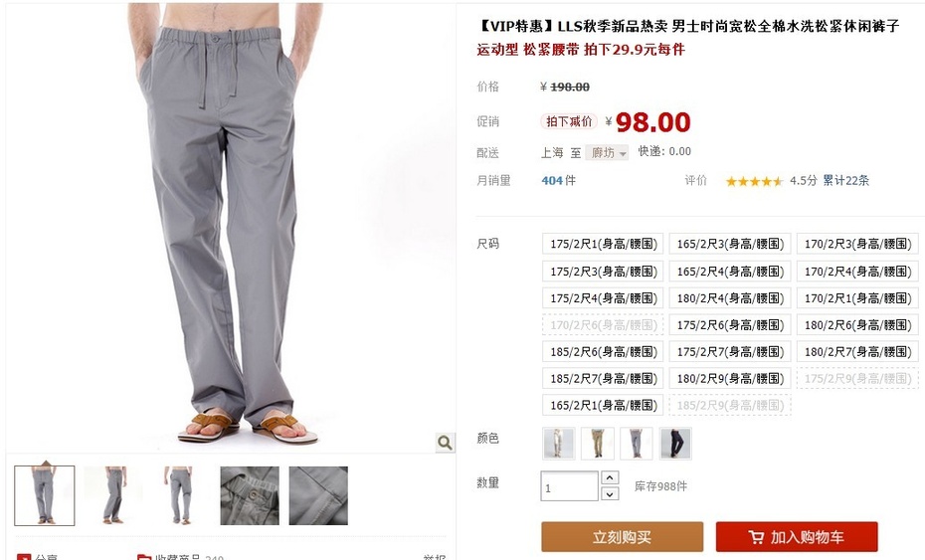Open the 廊坊 delivery city dropdown

pyautogui.click(x=607, y=153)
